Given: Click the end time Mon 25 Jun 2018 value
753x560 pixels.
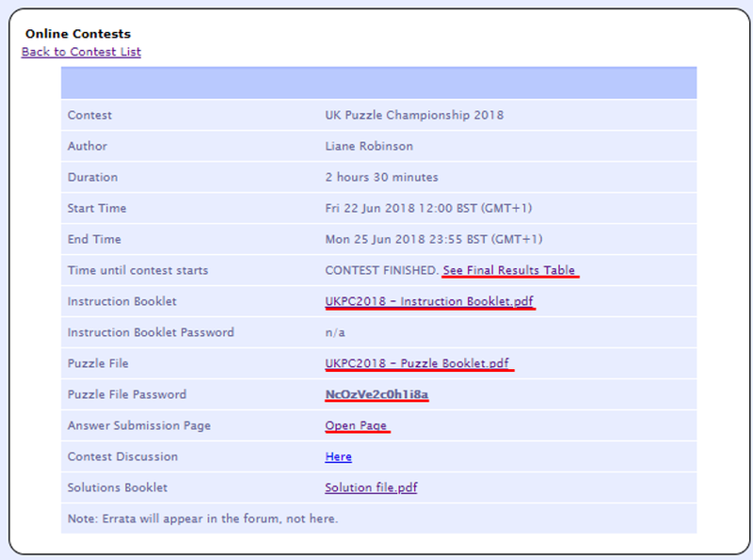Looking at the screenshot, I should click(x=434, y=239).
